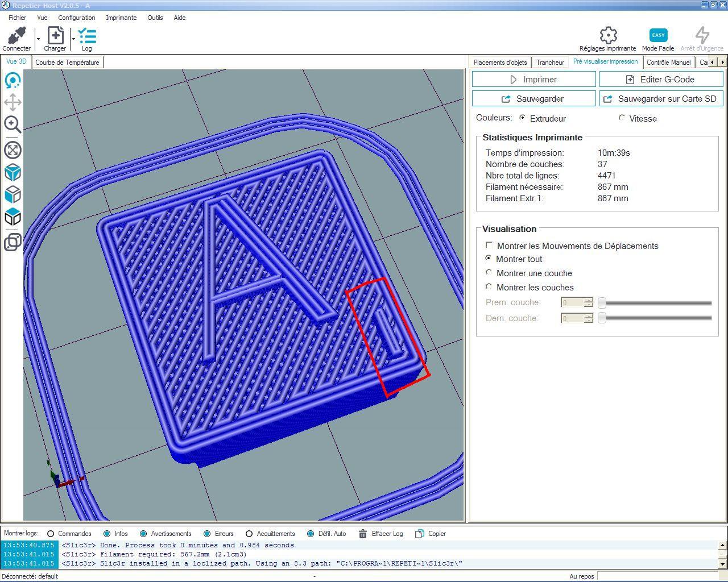The width and height of the screenshot is (728, 582).
Task: Click the fit-to-view crossed circle icon
Action: [13, 150]
